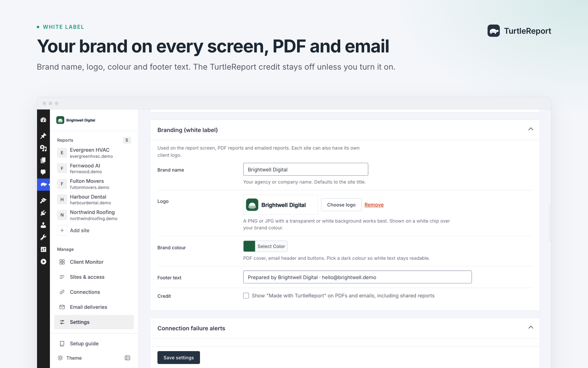Go to Sites & access
Image resolution: width=588 pixels, height=368 pixels.
tap(94, 277)
